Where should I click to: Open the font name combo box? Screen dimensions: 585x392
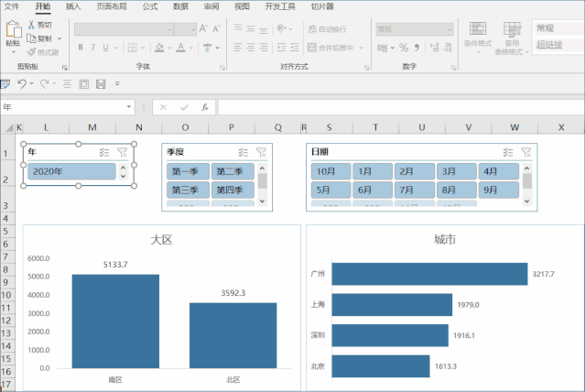[124, 29]
